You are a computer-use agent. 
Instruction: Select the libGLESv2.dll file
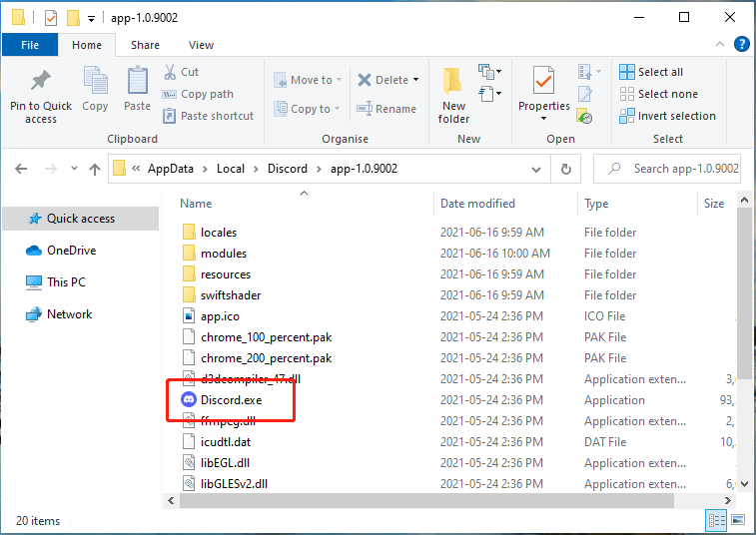[x=234, y=484]
